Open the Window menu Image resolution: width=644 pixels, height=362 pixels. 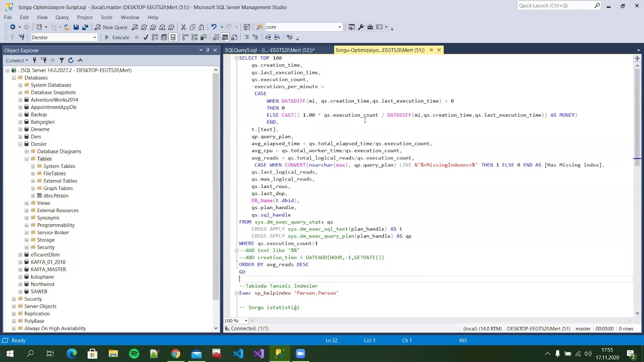(130, 17)
